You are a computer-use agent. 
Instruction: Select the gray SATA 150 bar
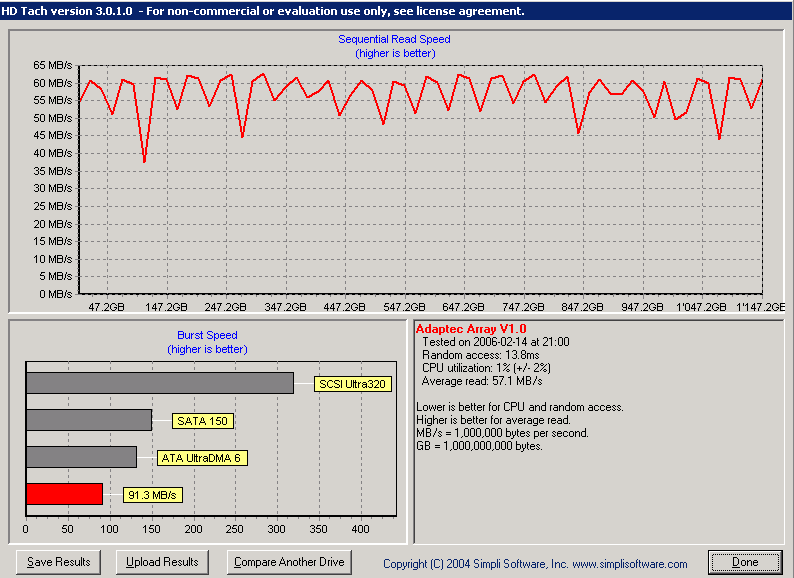click(89, 420)
